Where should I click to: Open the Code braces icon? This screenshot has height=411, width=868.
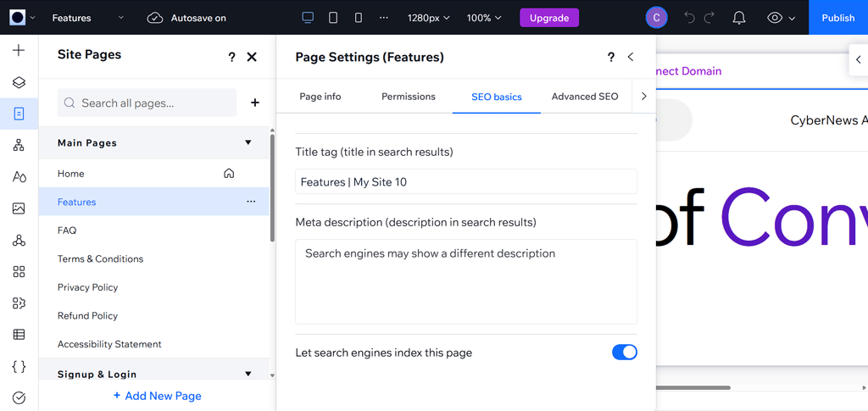(x=19, y=366)
